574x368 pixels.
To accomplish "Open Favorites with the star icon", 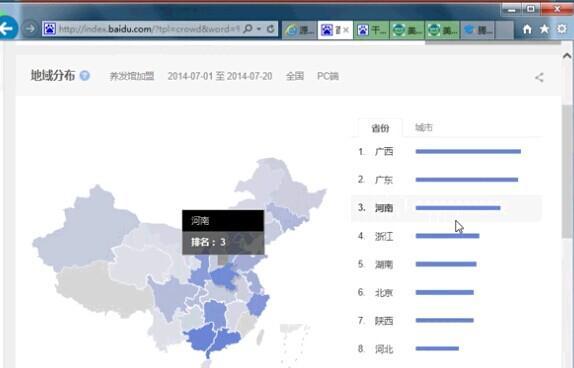I will pyautogui.click(x=544, y=29).
